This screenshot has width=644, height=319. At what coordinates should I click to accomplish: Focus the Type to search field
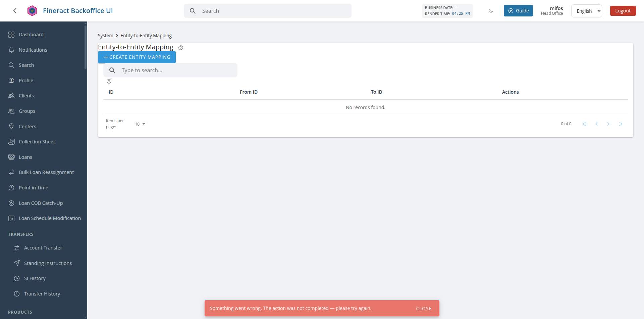(x=170, y=70)
